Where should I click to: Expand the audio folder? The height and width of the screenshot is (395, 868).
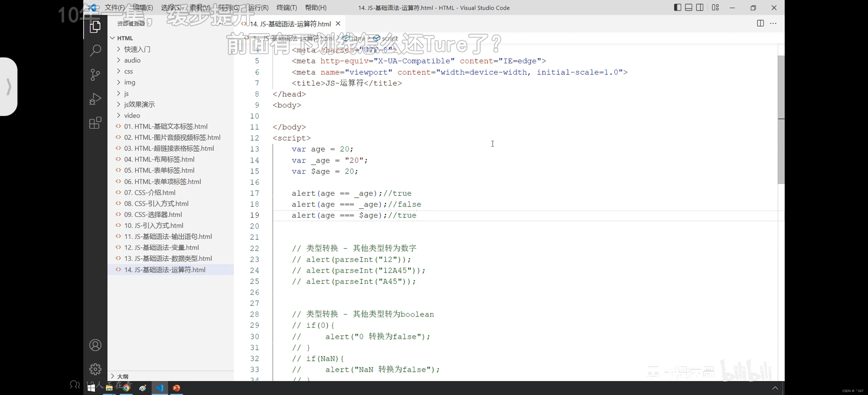coord(171,60)
